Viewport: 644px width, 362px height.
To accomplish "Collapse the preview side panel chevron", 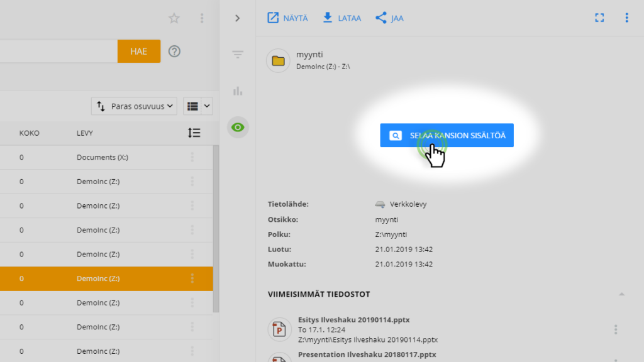I will tap(237, 18).
